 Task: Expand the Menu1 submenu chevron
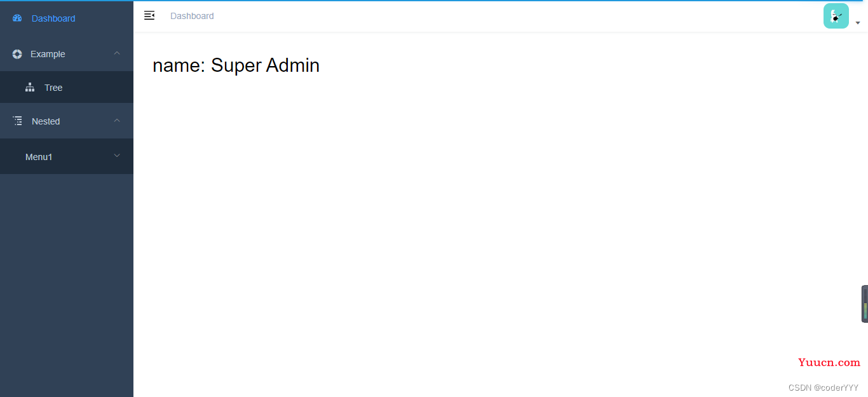[117, 156]
